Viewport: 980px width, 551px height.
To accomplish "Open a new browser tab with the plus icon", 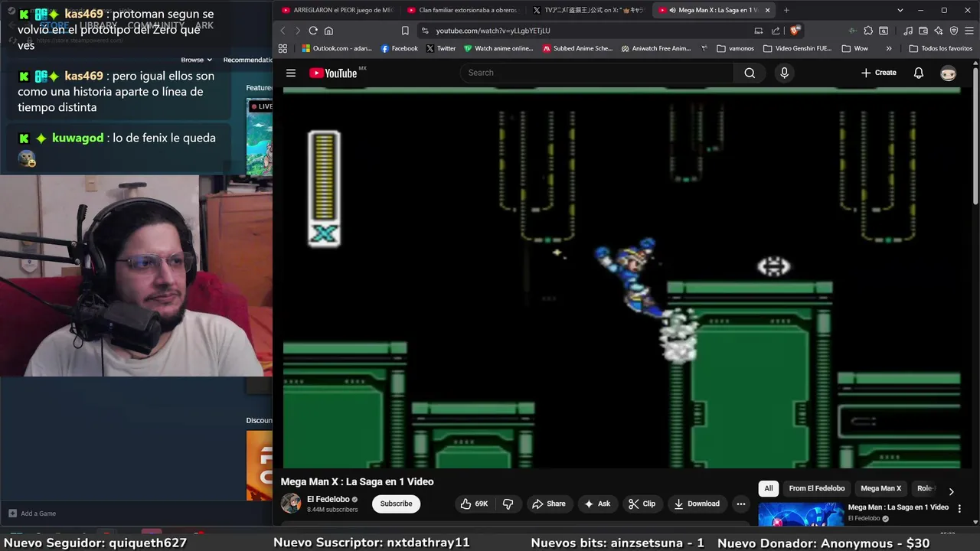I will click(x=786, y=10).
